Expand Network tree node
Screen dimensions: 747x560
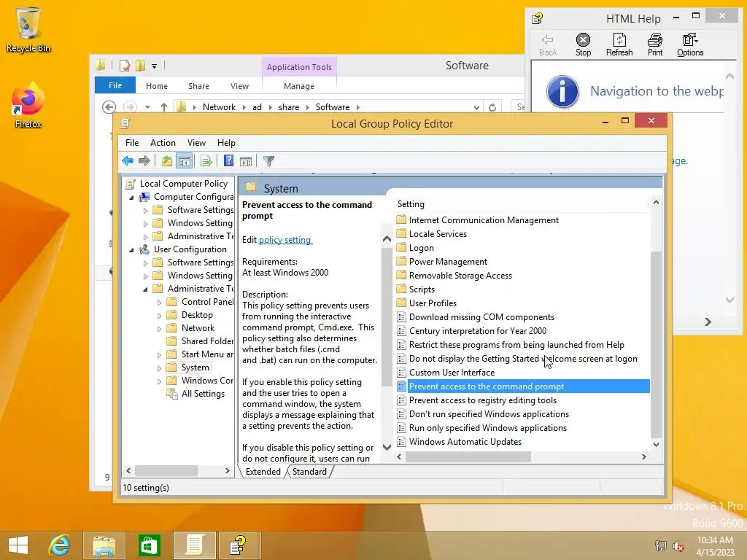pyautogui.click(x=159, y=329)
